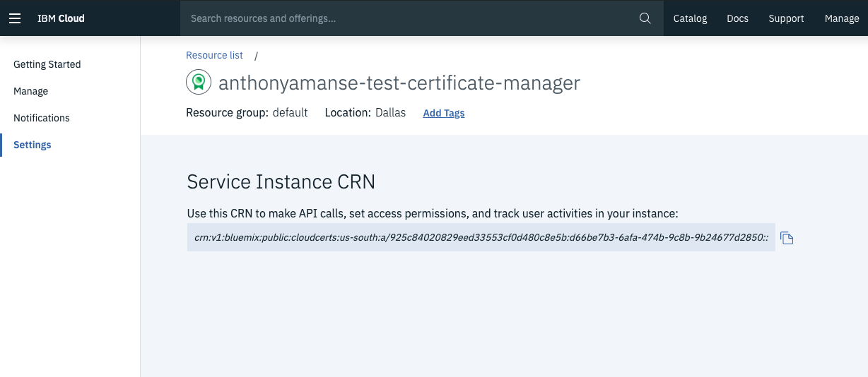Select Getting Started in sidebar

click(x=47, y=64)
